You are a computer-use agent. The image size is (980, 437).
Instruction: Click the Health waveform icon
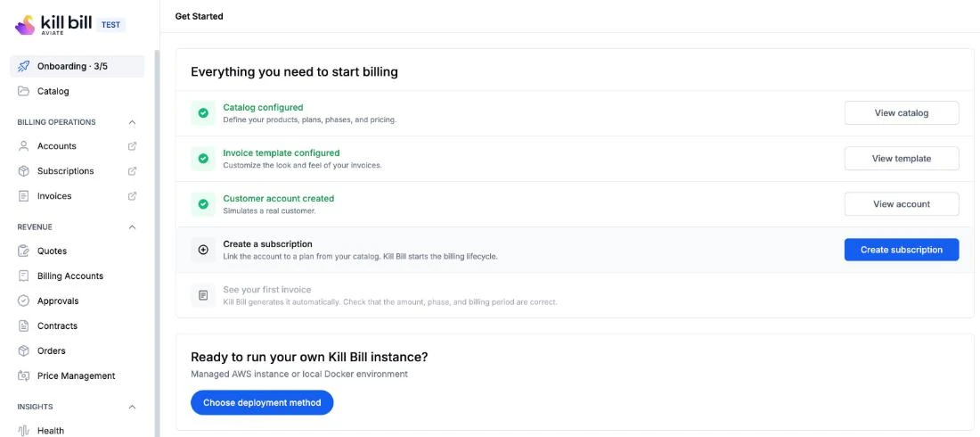point(24,431)
